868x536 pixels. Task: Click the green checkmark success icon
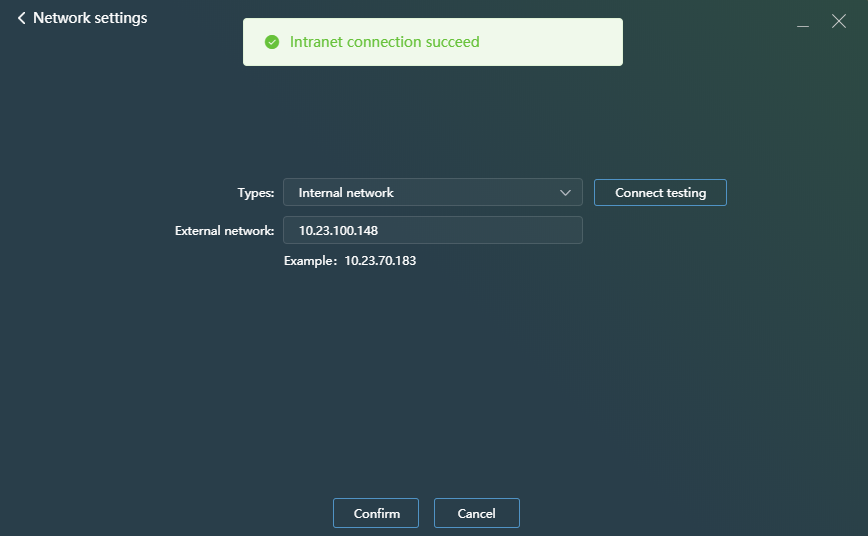(x=271, y=42)
